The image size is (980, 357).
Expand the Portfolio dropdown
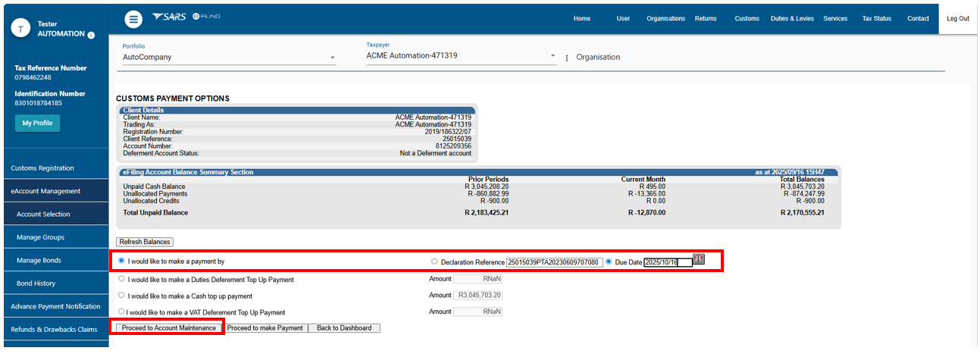click(332, 58)
